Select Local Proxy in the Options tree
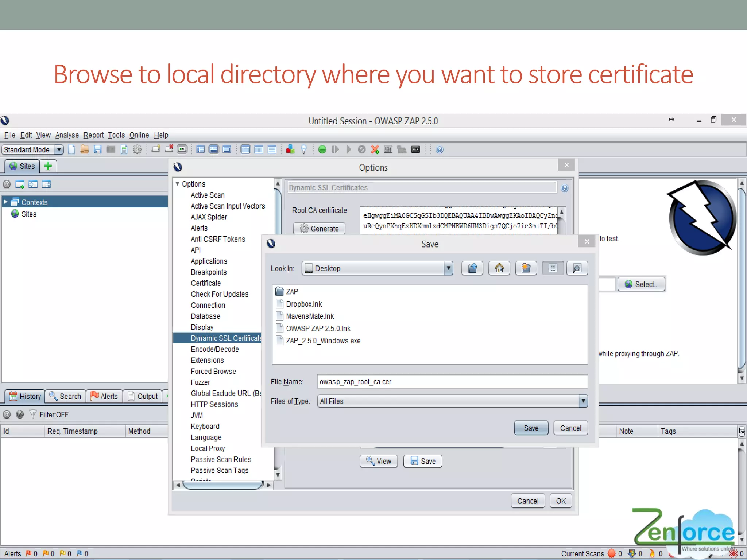 pos(208,448)
